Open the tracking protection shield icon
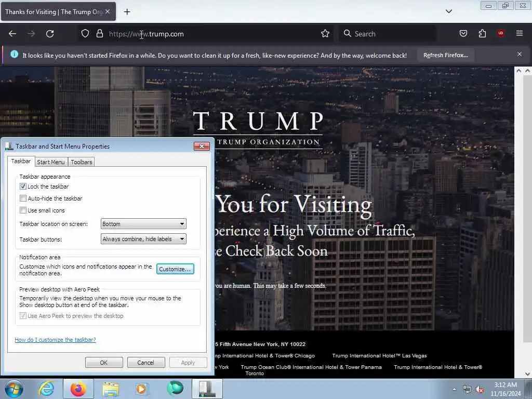 tap(85, 34)
